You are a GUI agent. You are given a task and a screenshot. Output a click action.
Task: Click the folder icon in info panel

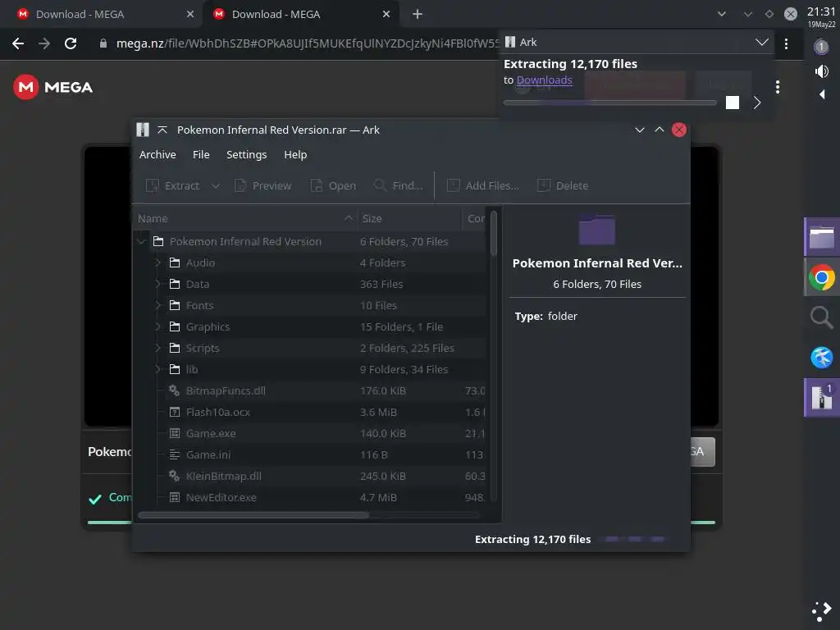tap(597, 230)
